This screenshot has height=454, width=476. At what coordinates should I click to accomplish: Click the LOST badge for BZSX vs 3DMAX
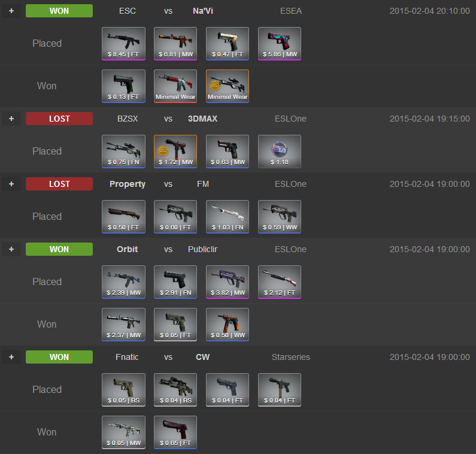click(x=59, y=119)
